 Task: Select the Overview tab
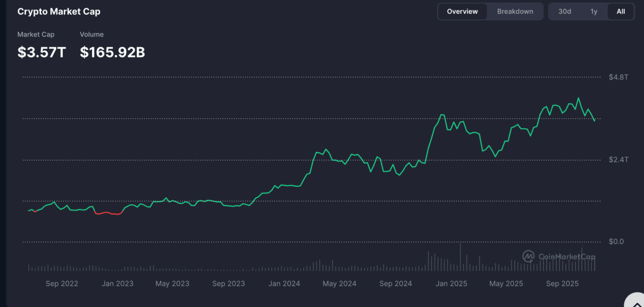(462, 11)
